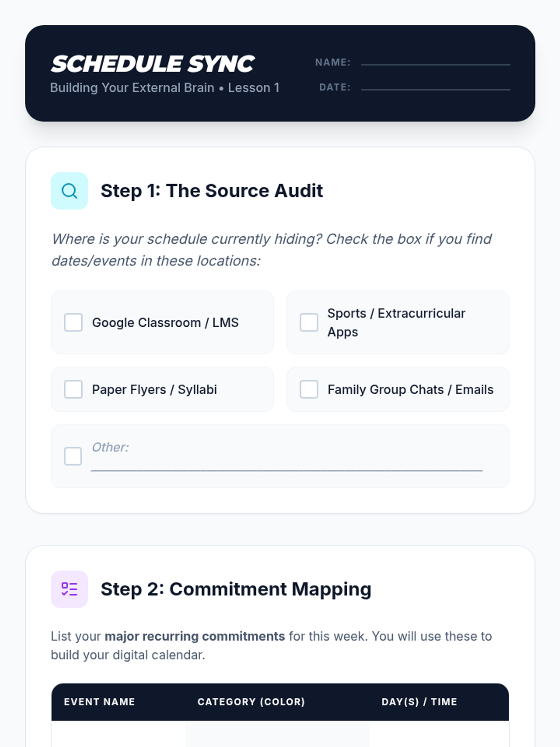The height and width of the screenshot is (747, 560).
Task: Click the first empty Category (Color) cell
Action: [277, 734]
